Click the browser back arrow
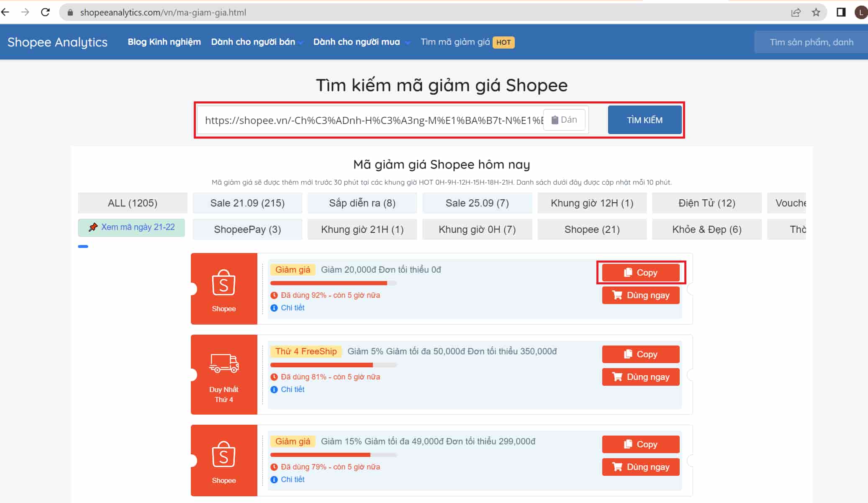 (5, 12)
